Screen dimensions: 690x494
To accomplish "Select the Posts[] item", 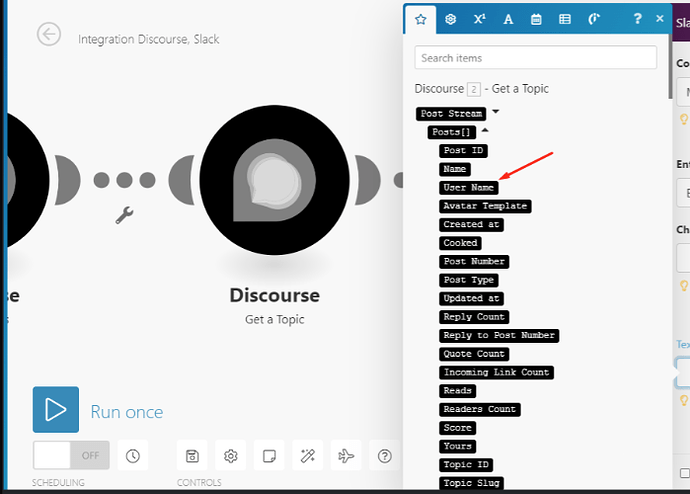I will (x=451, y=132).
